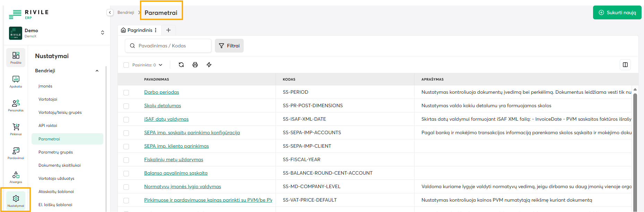The image size is (644, 212).
Task: Click the lightning bolt quick actions icon
Action: [x=209, y=65]
